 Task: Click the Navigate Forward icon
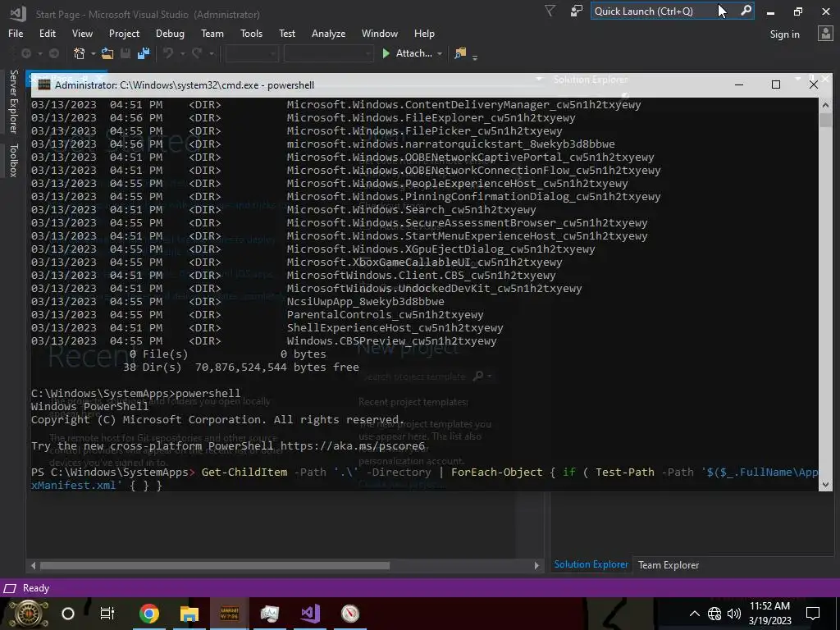[x=53, y=53]
